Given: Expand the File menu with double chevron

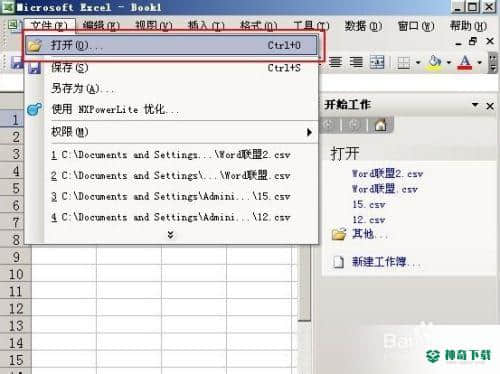Looking at the screenshot, I should click(x=171, y=235).
